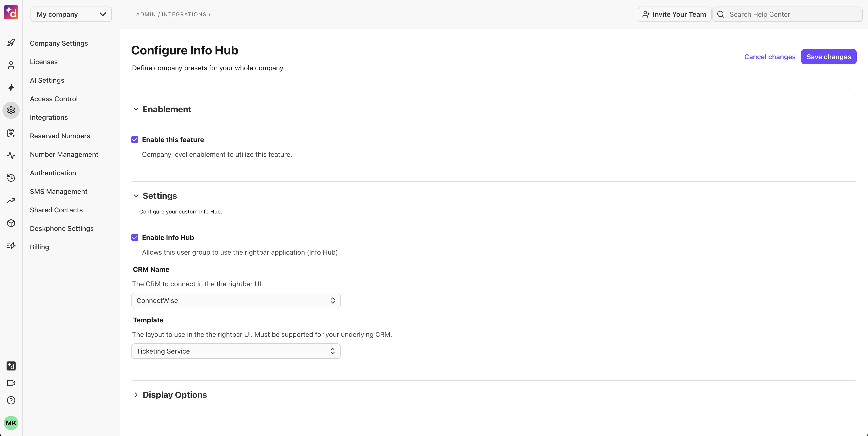This screenshot has width=868, height=436.
Task: Click the dark Dialpad app icon near bottom
Action: point(11,366)
